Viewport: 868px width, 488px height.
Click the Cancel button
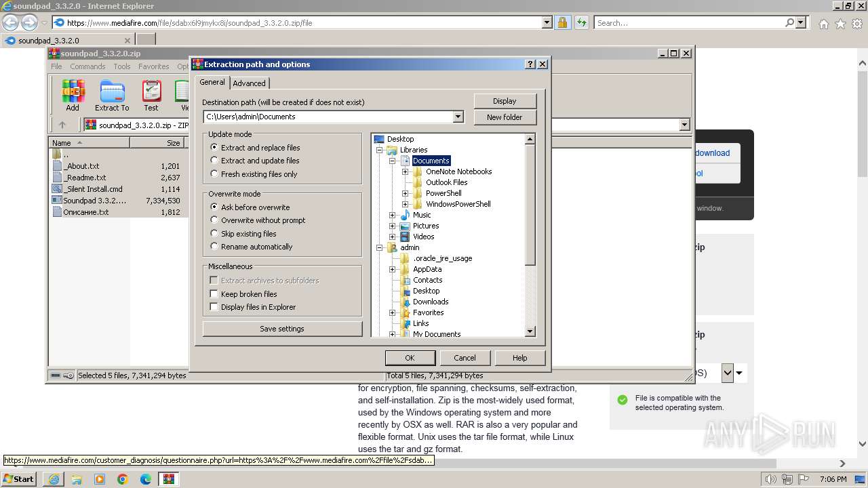[465, 358]
